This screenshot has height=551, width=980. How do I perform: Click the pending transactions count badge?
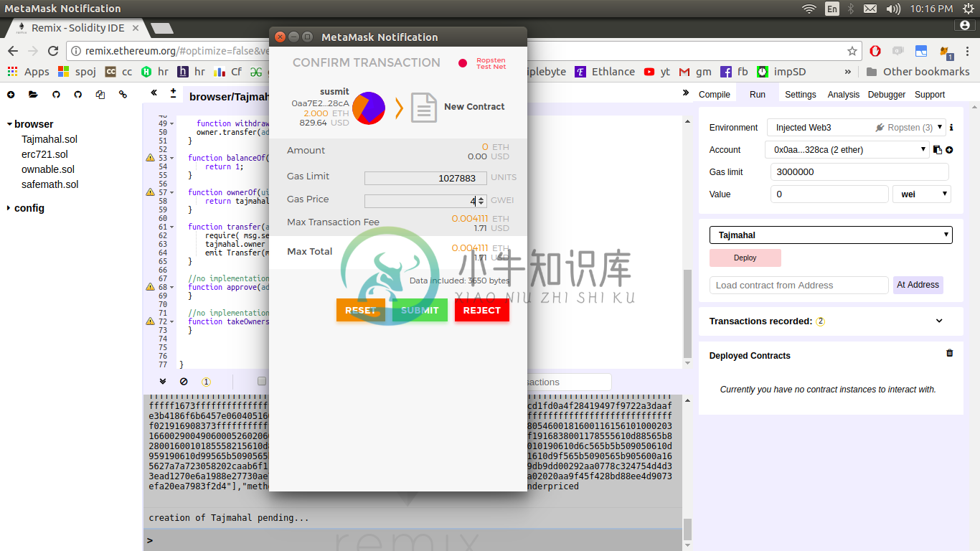coord(206,382)
